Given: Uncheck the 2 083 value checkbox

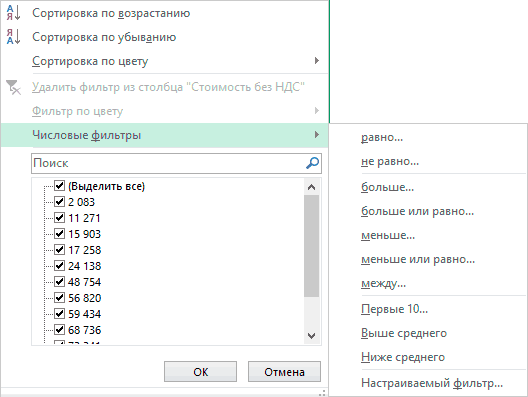Looking at the screenshot, I should (x=60, y=202).
